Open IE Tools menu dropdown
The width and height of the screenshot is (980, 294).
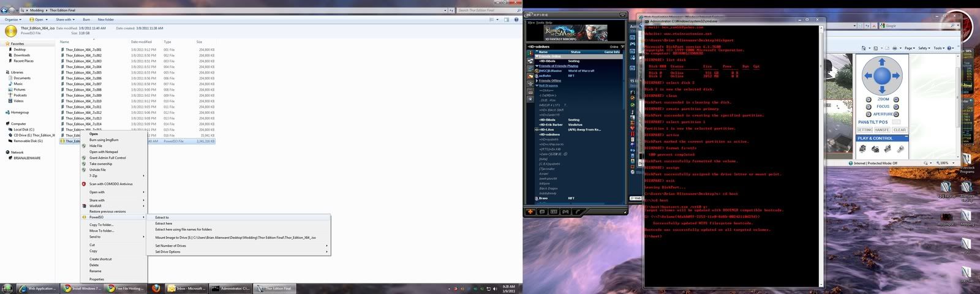tap(939, 48)
